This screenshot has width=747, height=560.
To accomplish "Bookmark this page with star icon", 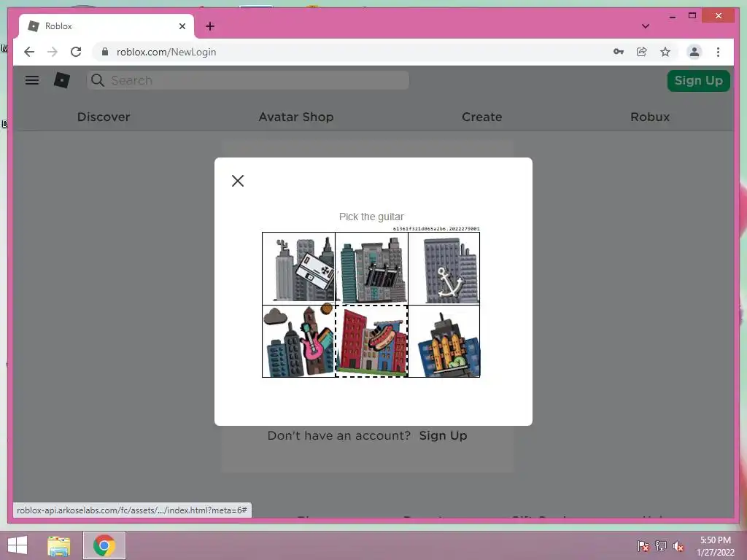I will (665, 52).
